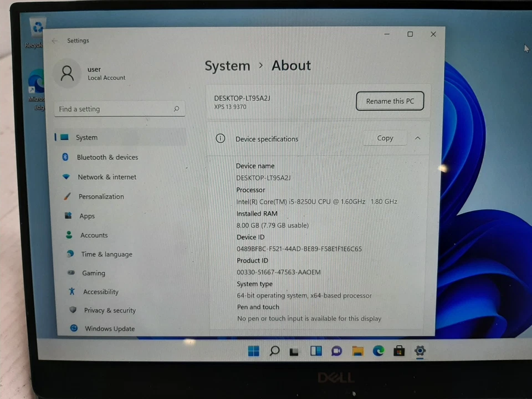Select the Accessibility sidebar icon
This screenshot has width=532, height=399.
[71, 291]
